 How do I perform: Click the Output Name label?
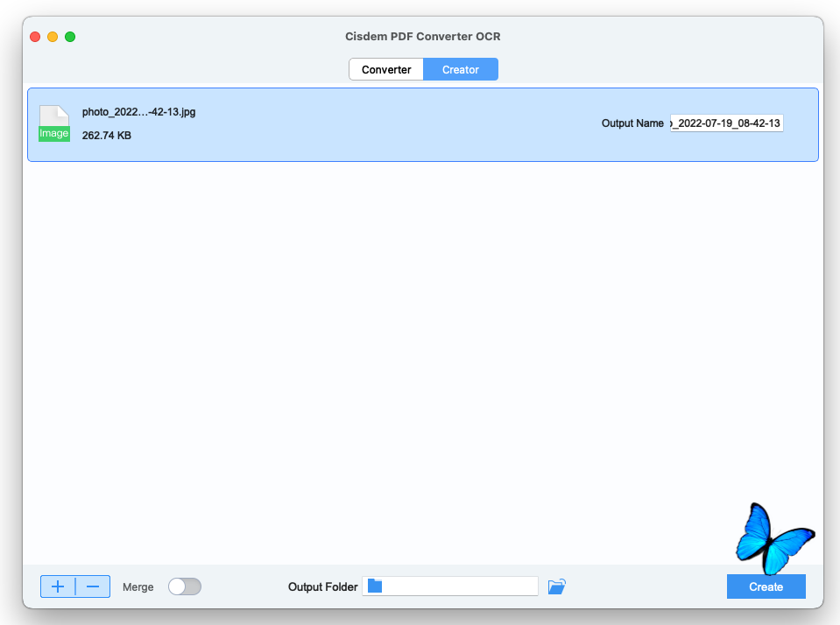tap(632, 123)
